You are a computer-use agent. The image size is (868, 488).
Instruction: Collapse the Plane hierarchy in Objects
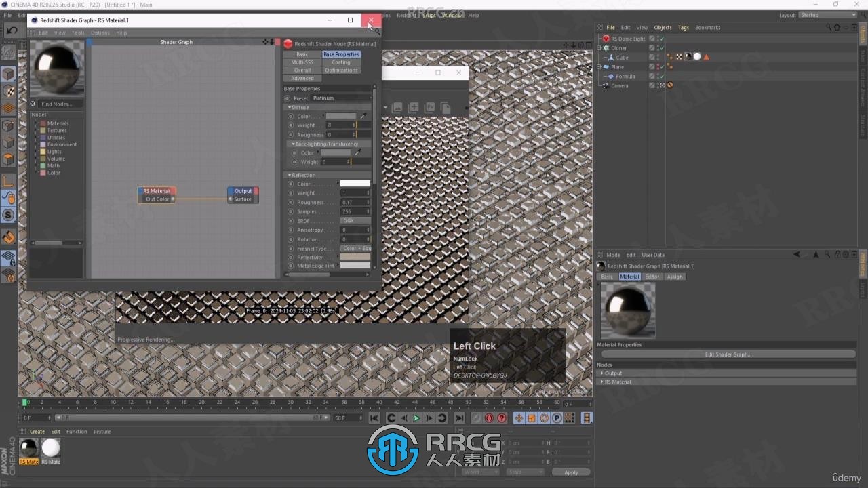tap(599, 67)
